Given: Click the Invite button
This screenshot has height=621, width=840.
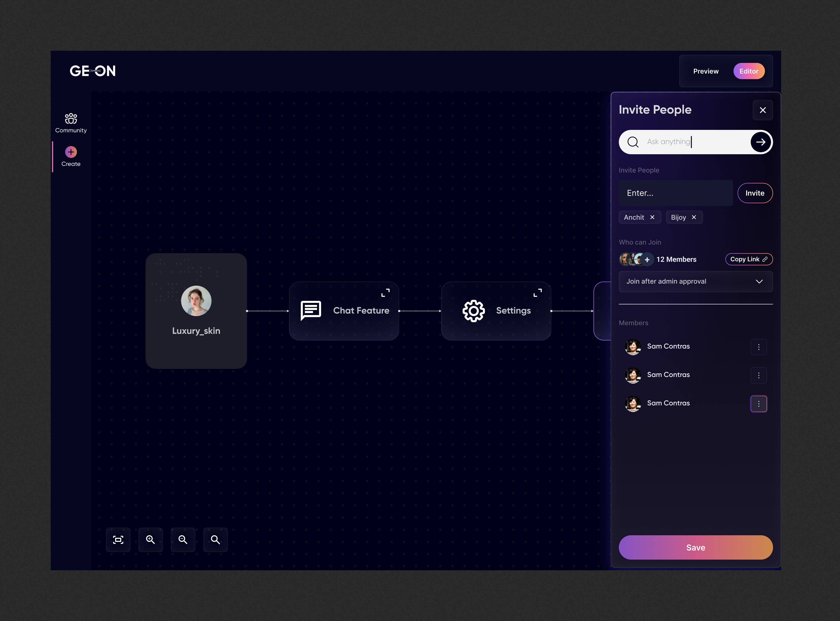Looking at the screenshot, I should pyautogui.click(x=755, y=193).
